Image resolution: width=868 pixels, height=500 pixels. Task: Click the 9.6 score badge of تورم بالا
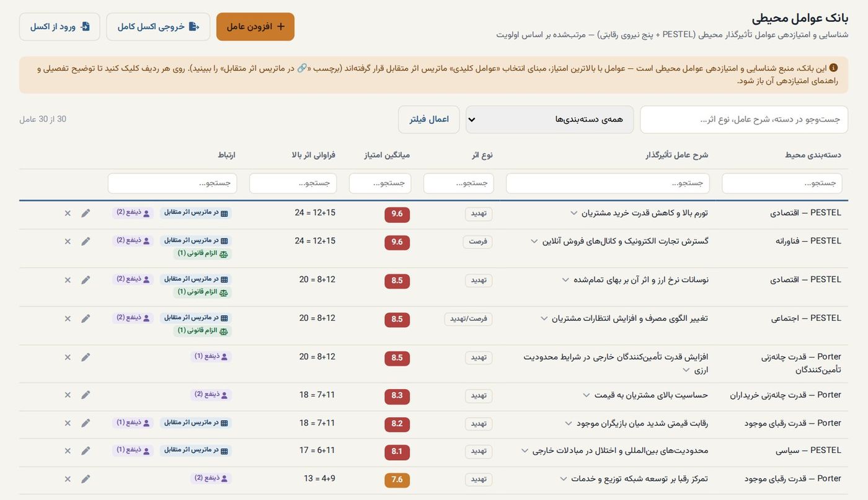[x=397, y=214]
